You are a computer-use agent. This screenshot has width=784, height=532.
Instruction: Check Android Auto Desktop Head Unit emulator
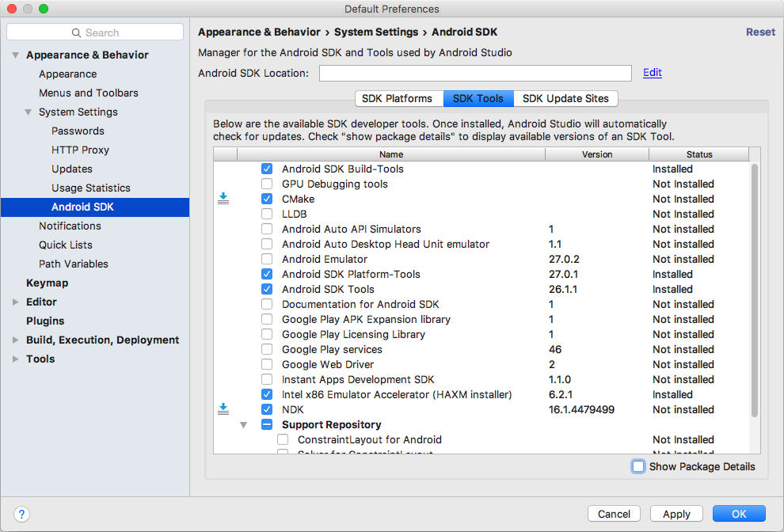pyautogui.click(x=267, y=244)
